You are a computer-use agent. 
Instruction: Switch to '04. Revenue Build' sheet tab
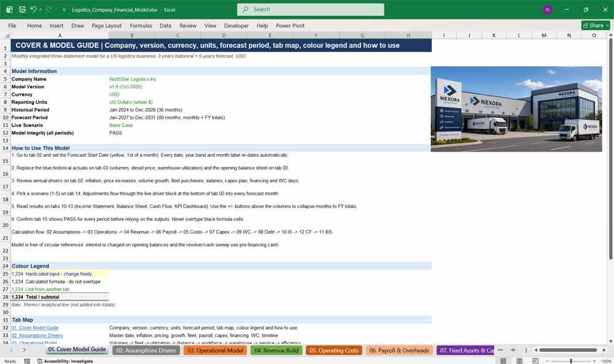pyautogui.click(x=276, y=350)
